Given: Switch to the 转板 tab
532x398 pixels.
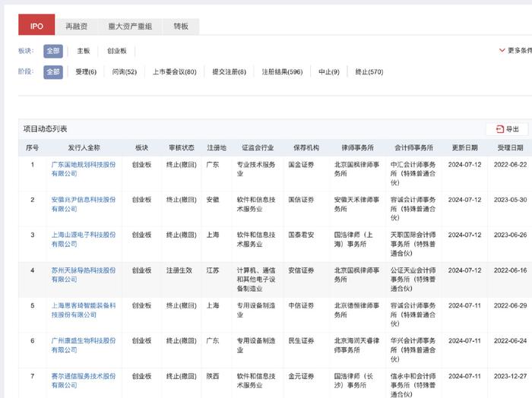Looking at the screenshot, I should point(181,27).
